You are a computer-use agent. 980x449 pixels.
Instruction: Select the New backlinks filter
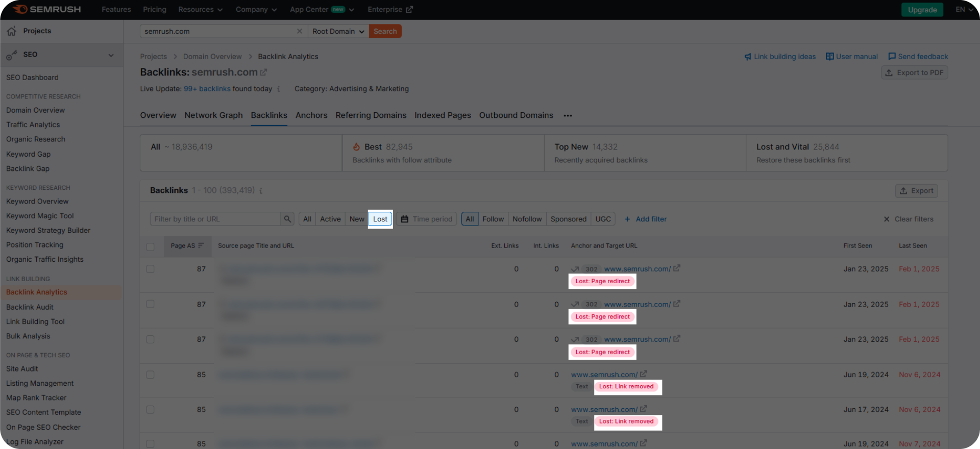(x=357, y=219)
